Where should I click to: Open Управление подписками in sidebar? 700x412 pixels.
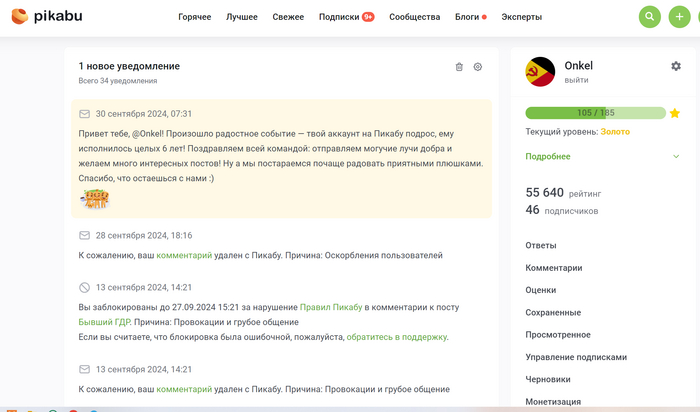[x=576, y=357]
